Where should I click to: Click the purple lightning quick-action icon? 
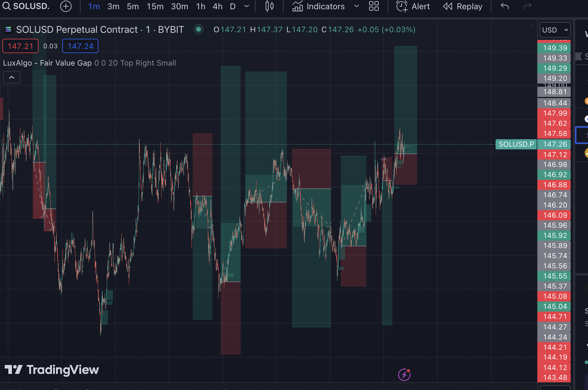[x=404, y=374]
